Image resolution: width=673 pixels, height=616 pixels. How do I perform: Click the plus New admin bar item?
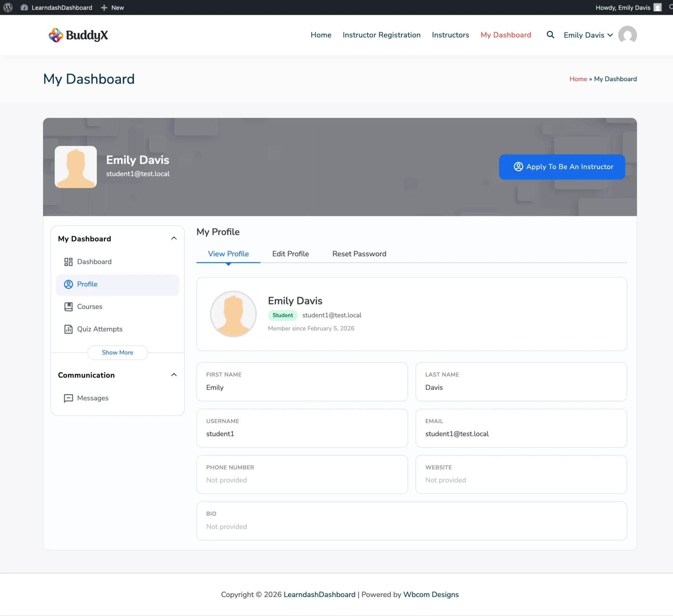coord(113,7)
